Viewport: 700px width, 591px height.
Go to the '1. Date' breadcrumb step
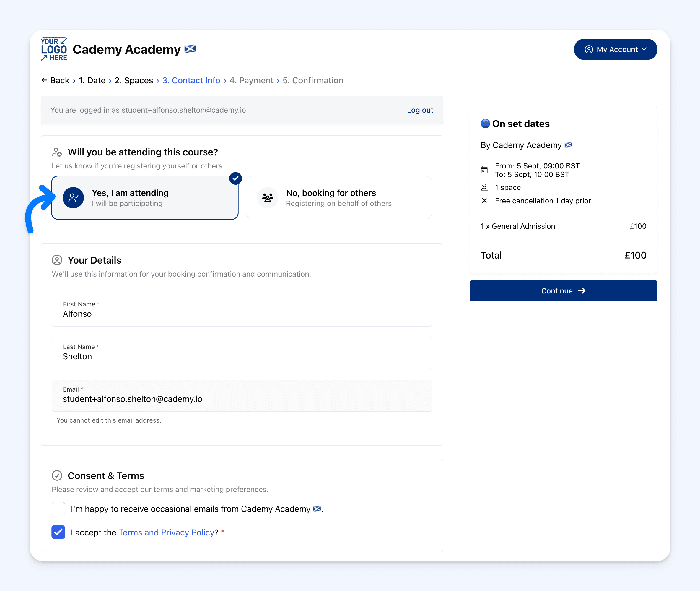point(92,80)
